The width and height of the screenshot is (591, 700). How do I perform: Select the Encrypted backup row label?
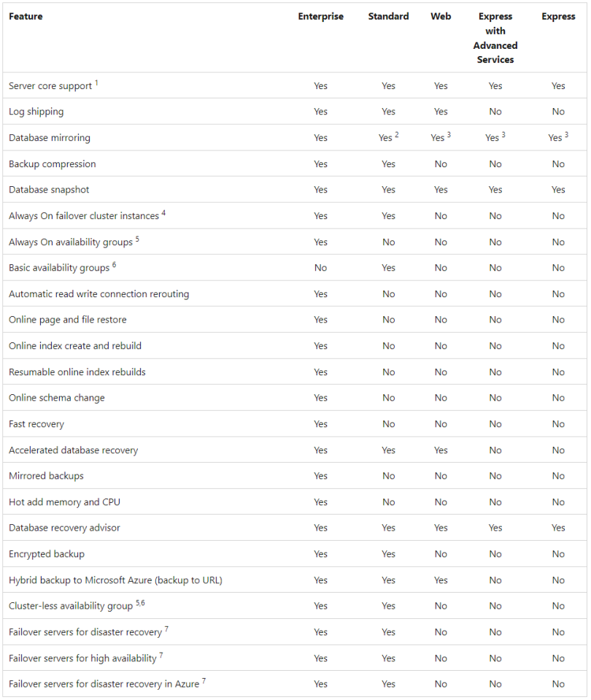point(47,554)
